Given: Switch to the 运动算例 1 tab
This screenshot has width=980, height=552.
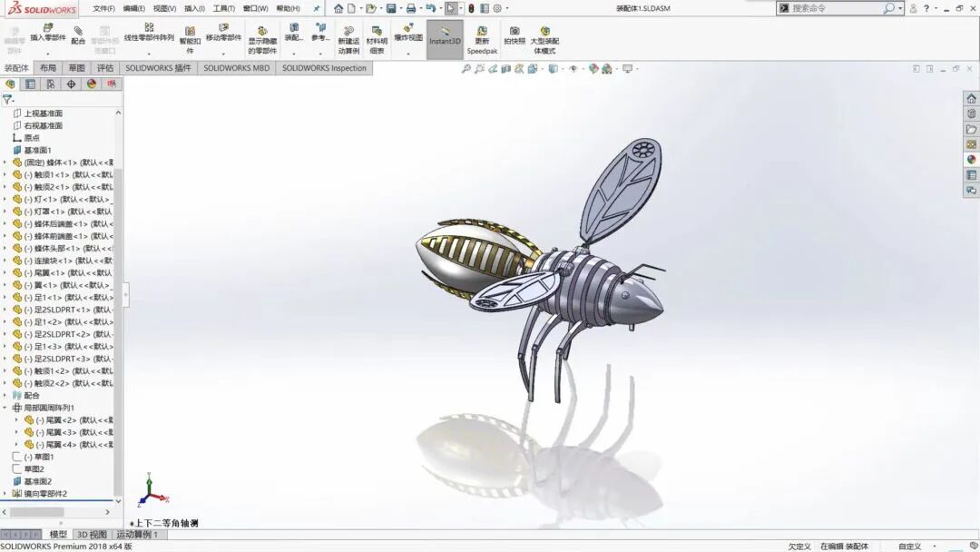Looking at the screenshot, I should (x=137, y=535).
